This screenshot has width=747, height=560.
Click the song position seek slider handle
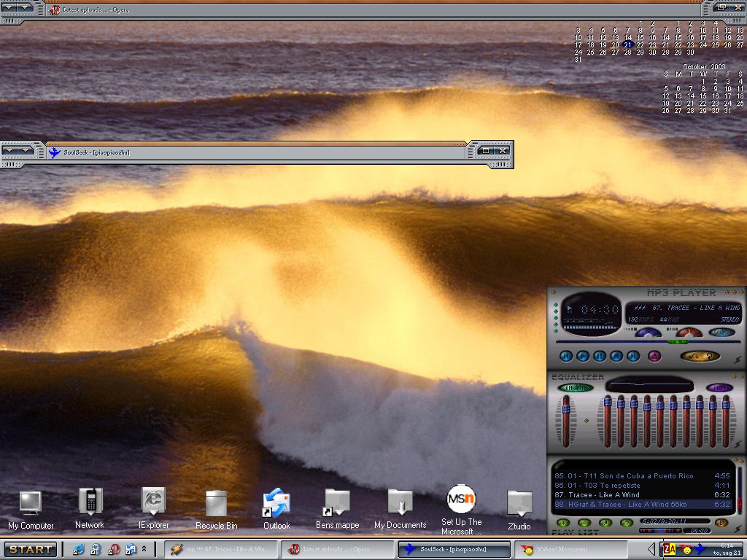[678, 341]
